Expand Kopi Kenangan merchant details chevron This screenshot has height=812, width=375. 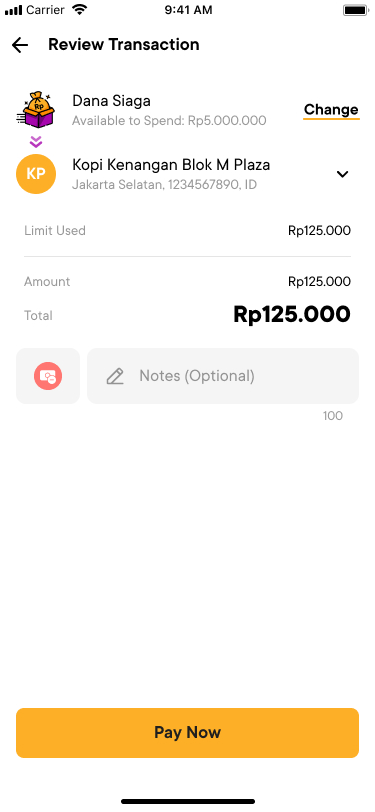[342, 175]
